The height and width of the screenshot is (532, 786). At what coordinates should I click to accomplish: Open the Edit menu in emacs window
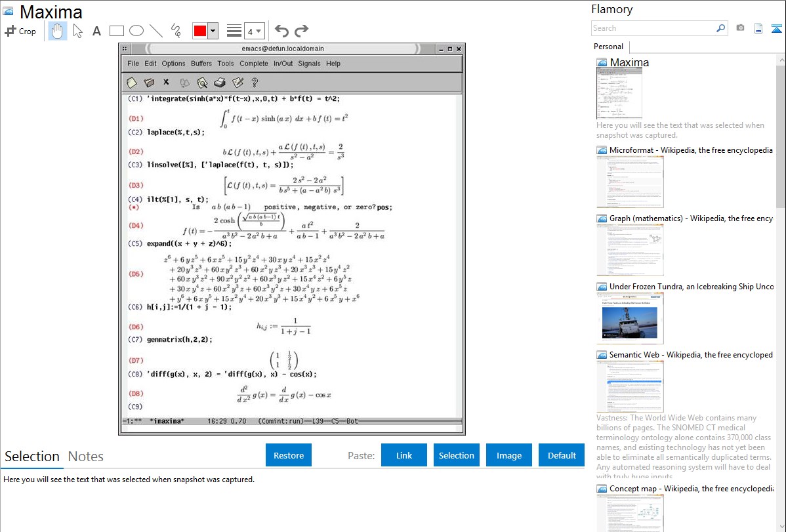pyautogui.click(x=150, y=64)
